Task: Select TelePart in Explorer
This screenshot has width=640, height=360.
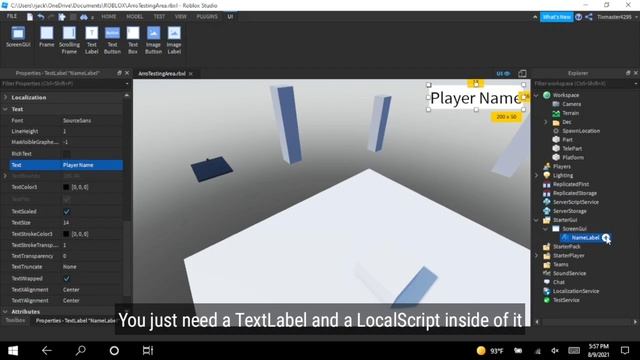Action: 572,149
